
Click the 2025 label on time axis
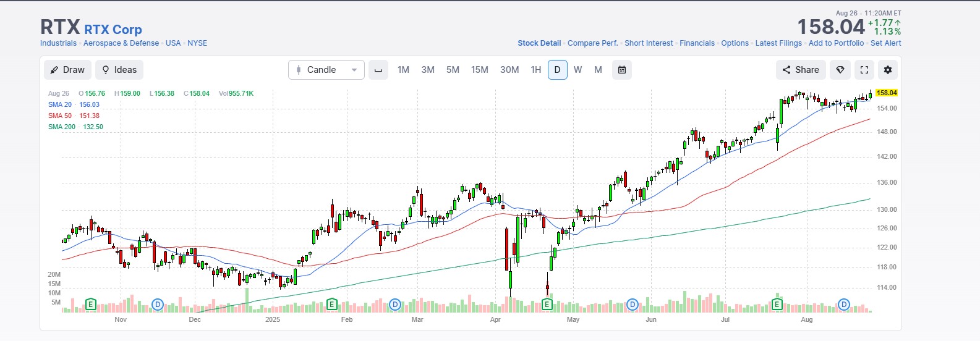[x=273, y=319]
